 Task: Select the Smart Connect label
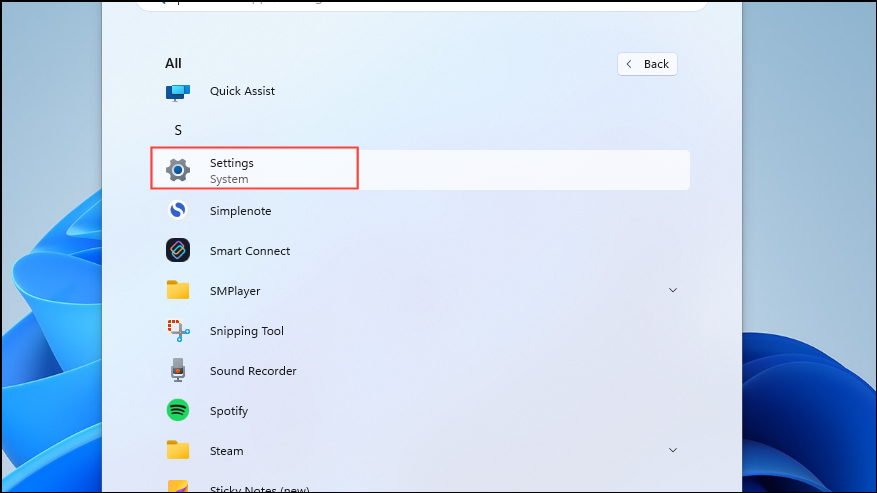point(250,251)
